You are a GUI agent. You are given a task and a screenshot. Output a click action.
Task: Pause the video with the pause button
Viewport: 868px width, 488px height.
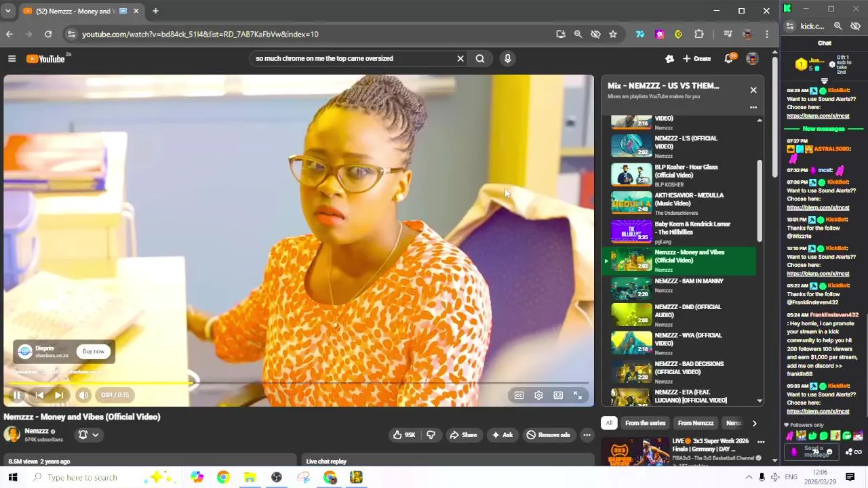pos(17,395)
